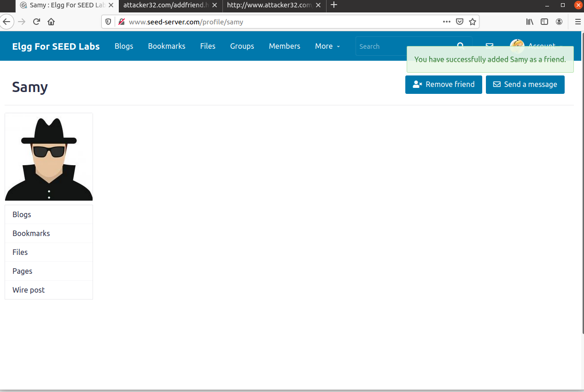The height and width of the screenshot is (392, 584).
Task: Open Blogs in top navigation
Action: tap(124, 46)
